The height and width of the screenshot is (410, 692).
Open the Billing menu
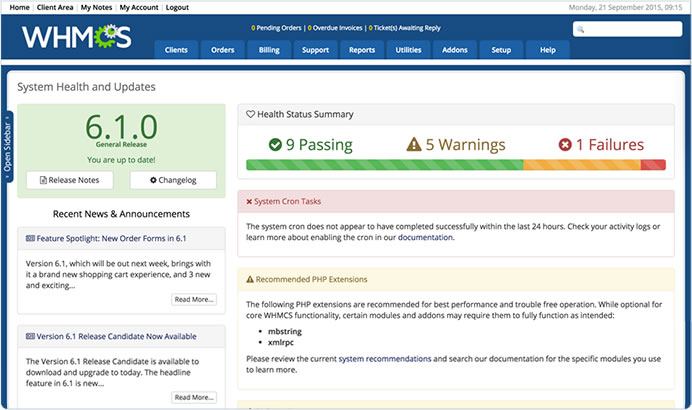click(269, 50)
